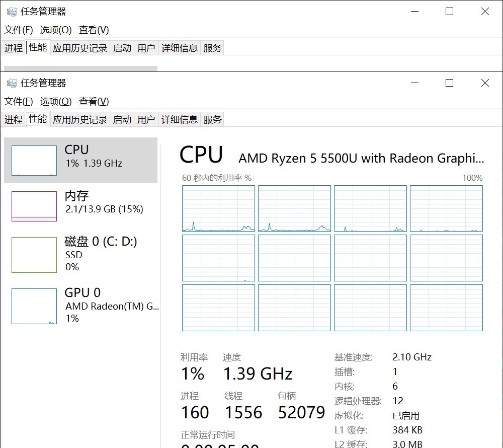Select the GPU 0 graph thumbnail
Image resolution: width=503 pixels, height=448 pixels.
(x=34, y=306)
